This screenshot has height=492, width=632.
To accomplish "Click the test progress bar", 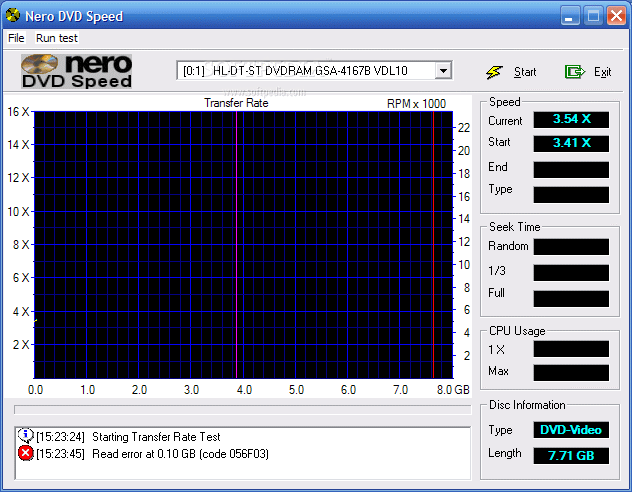I will tap(242, 410).
